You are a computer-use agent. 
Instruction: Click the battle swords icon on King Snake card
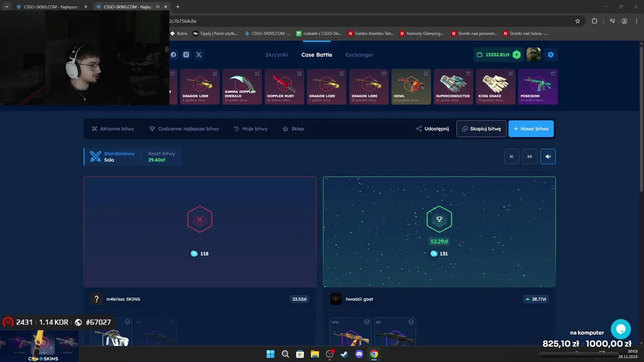pos(511,73)
